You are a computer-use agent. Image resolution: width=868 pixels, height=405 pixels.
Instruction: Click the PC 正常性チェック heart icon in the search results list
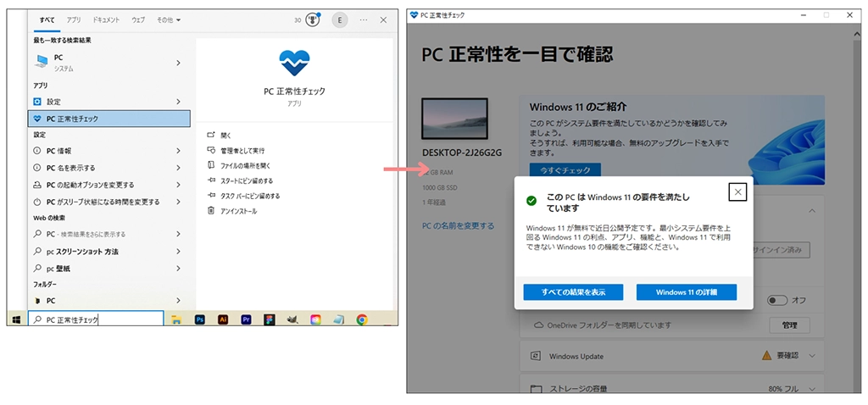pos(37,119)
